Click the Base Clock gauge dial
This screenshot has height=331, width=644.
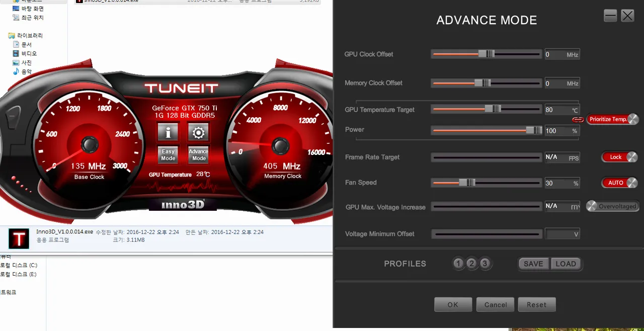pyautogui.click(x=90, y=145)
